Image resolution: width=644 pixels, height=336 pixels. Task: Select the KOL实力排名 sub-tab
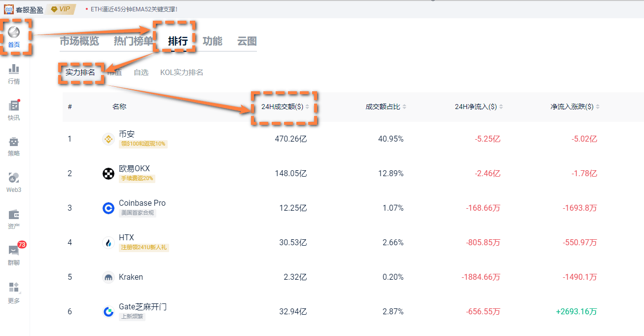tap(181, 73)
